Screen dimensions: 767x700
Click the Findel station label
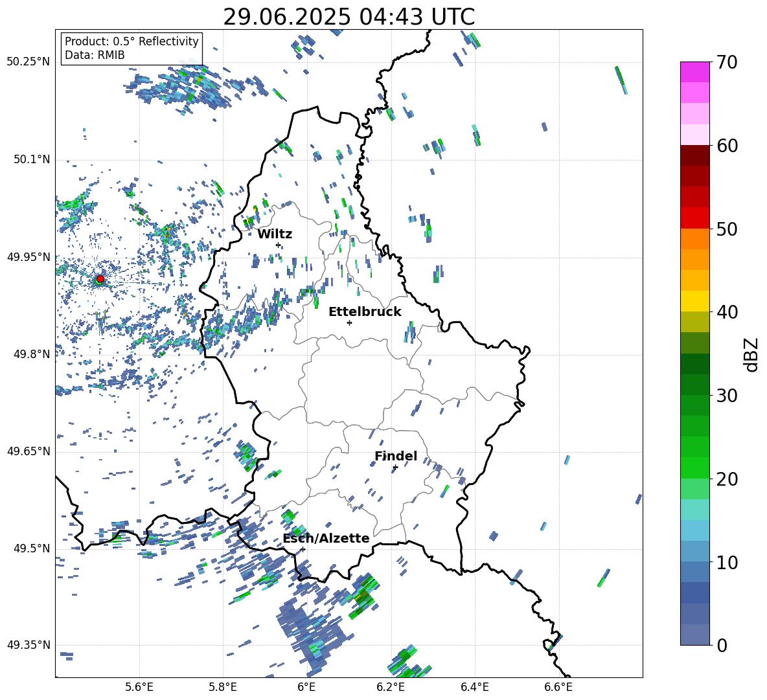(396, 456)
